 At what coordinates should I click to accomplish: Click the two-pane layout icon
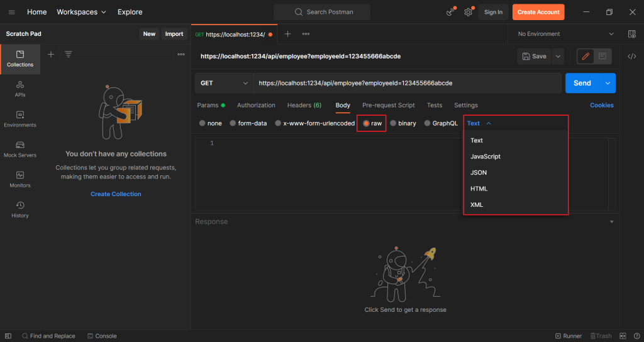click(623, 336)
